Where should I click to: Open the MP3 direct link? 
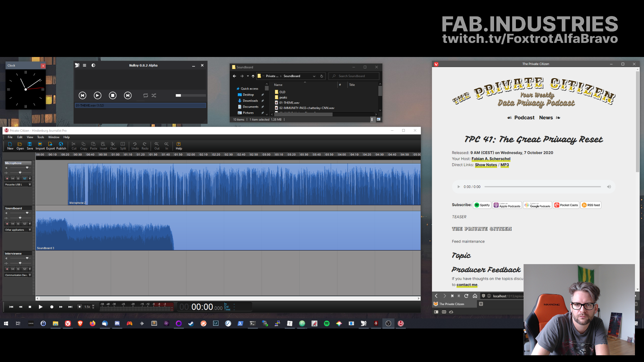(504, 165)
